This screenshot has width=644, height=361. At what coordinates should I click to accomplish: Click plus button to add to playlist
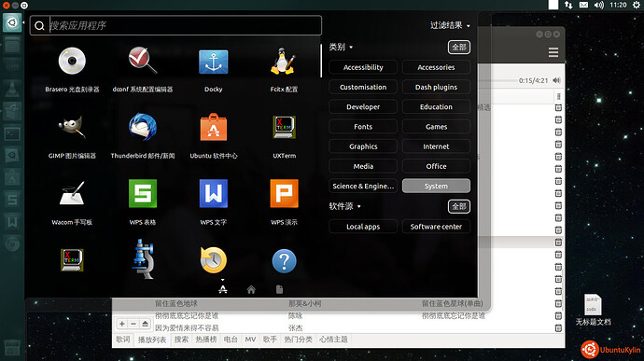click(x=122, y=324)
